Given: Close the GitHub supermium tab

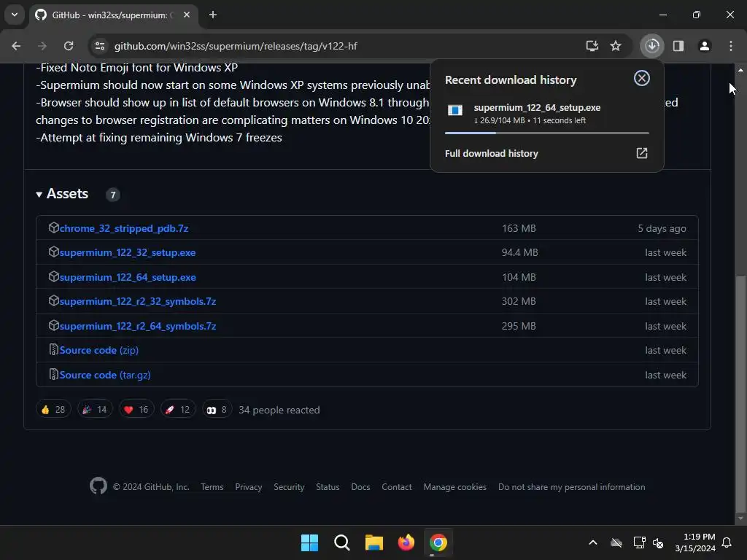Looking at the screenshot, I should pos(187,15).
